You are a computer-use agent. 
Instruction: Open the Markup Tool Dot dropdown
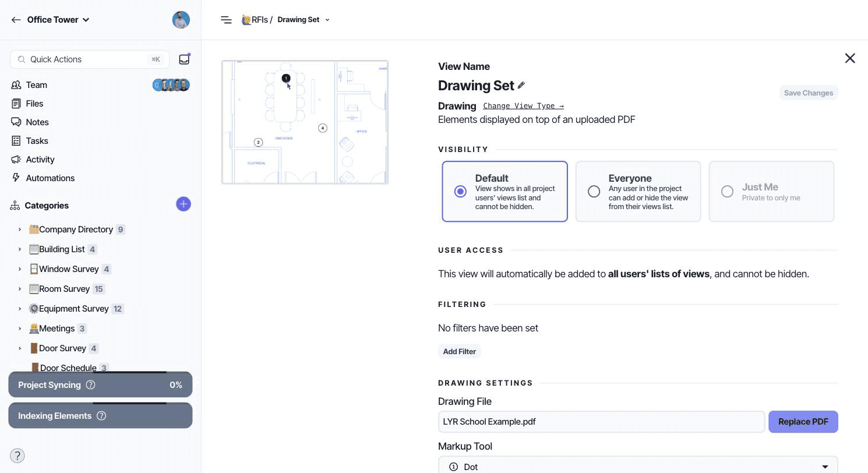[638, 465]
